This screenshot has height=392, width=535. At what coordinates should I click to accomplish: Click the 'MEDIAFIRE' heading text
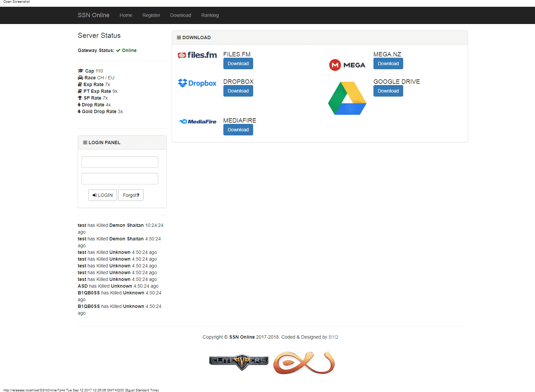click(240, 121)
